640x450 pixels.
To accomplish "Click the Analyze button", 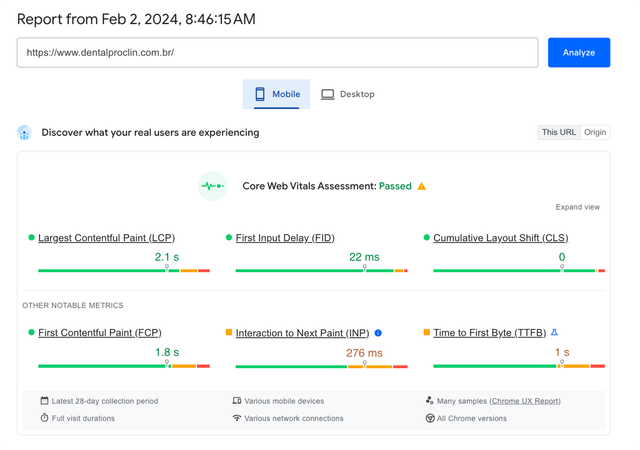I will point(578,52).
